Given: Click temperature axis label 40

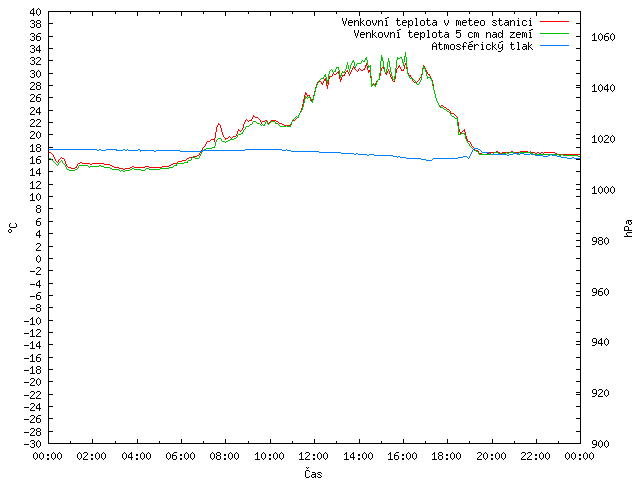Looking at the screenshot, I should 36,12.
